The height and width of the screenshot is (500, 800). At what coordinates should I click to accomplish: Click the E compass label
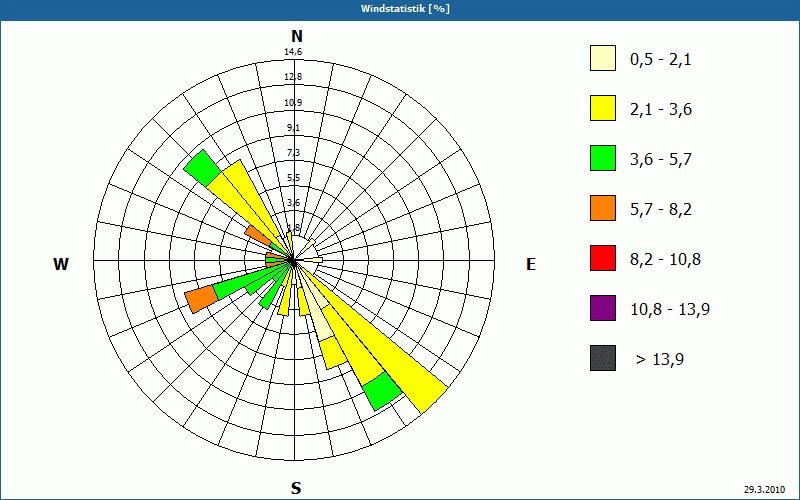pos(531,264)
